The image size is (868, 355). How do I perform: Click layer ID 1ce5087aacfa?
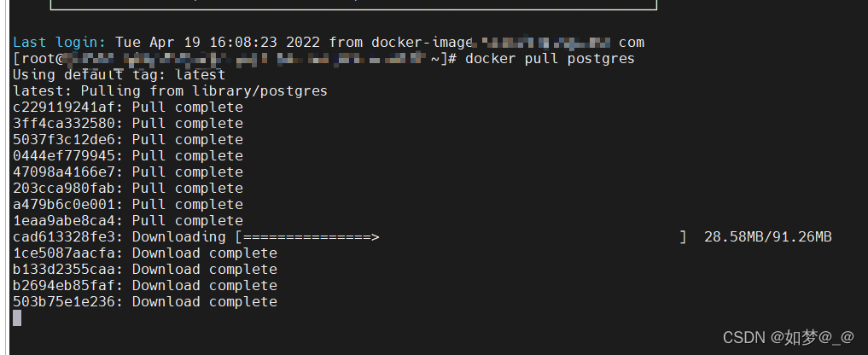(64, 253)
